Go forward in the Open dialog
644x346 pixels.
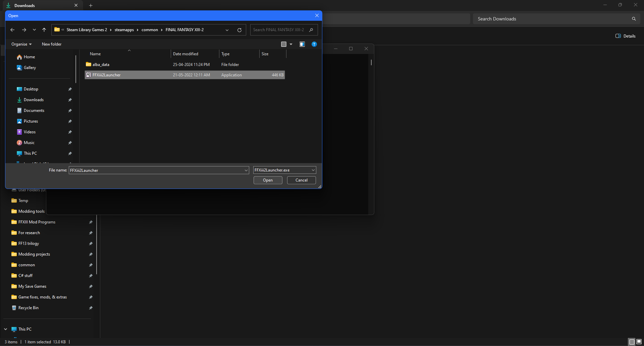click(x=24, y=30)
